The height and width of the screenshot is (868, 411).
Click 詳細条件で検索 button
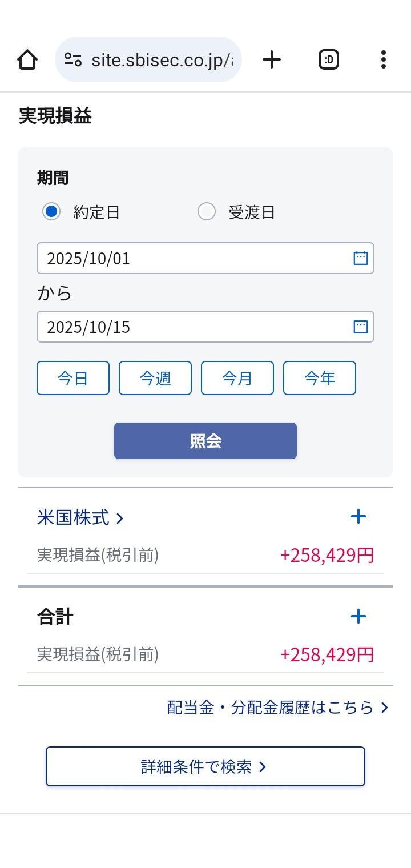tap(205, 766)
